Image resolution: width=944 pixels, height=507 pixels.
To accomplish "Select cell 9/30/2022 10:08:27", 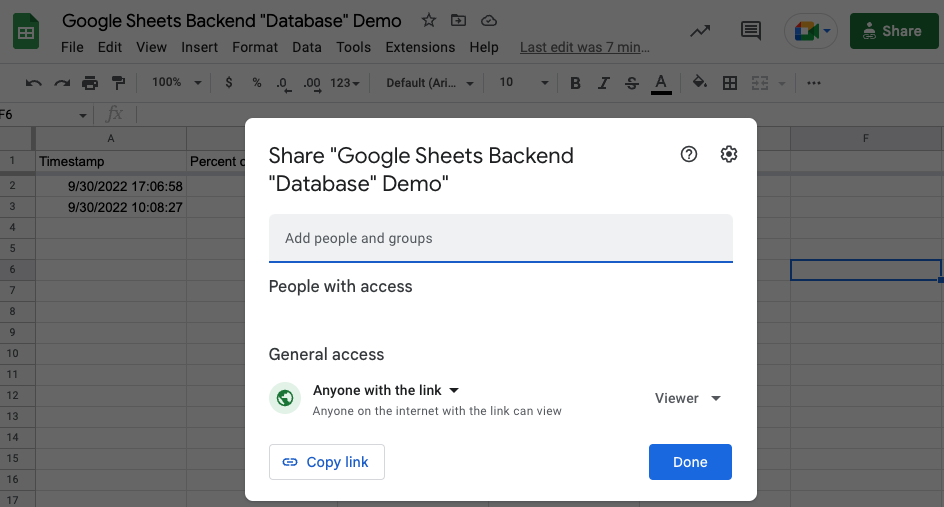I will coord(111,207).
